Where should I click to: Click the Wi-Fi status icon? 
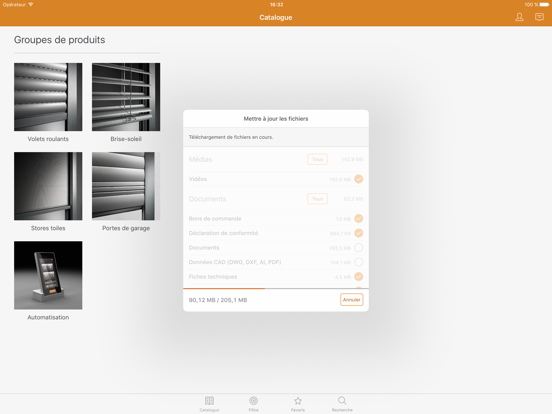pos(31,4)
